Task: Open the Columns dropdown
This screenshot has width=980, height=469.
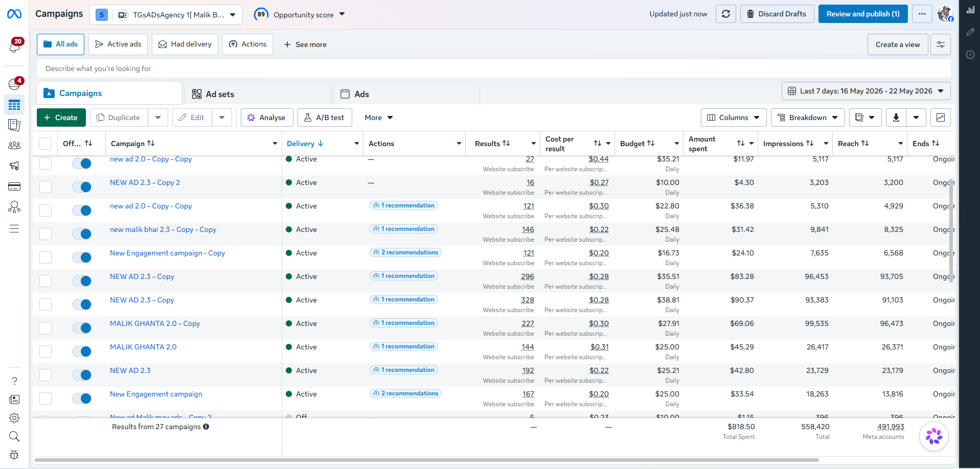Action: click(x=734, y=118)
